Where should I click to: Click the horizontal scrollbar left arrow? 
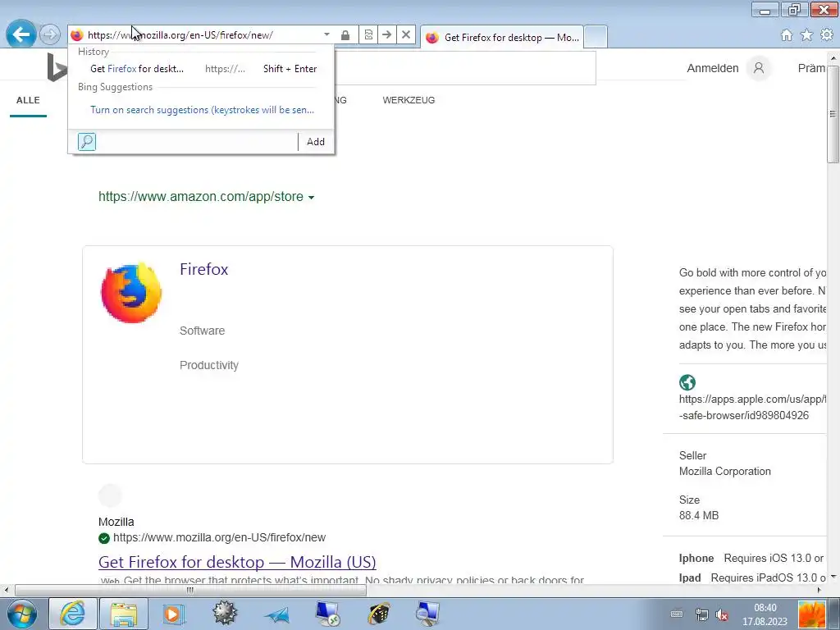pos(7,591)
